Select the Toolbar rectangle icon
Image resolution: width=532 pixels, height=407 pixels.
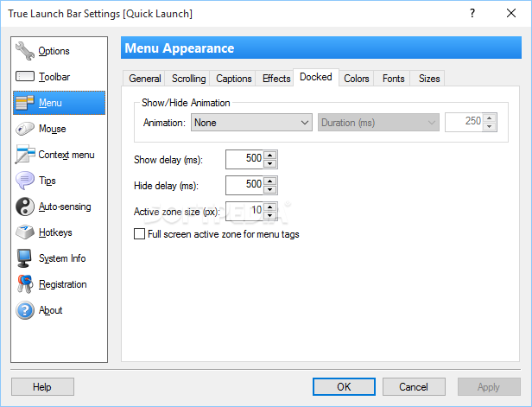(25, 76)
